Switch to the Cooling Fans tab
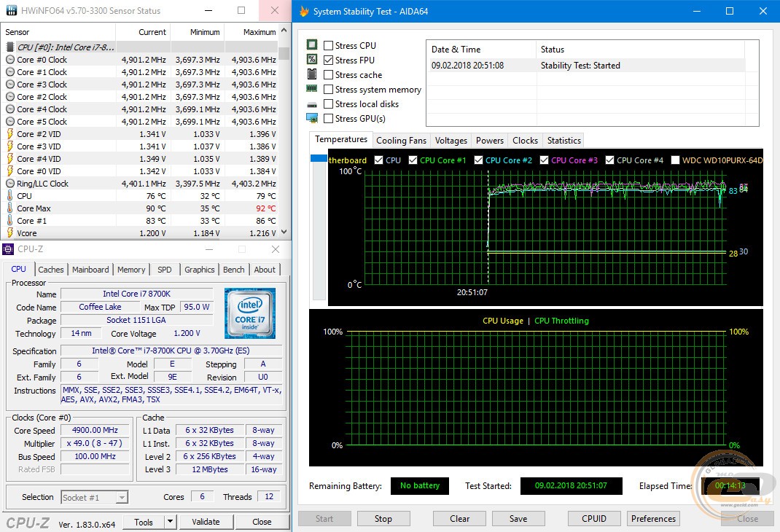This screenshot has width=780, height=532. 402,141
